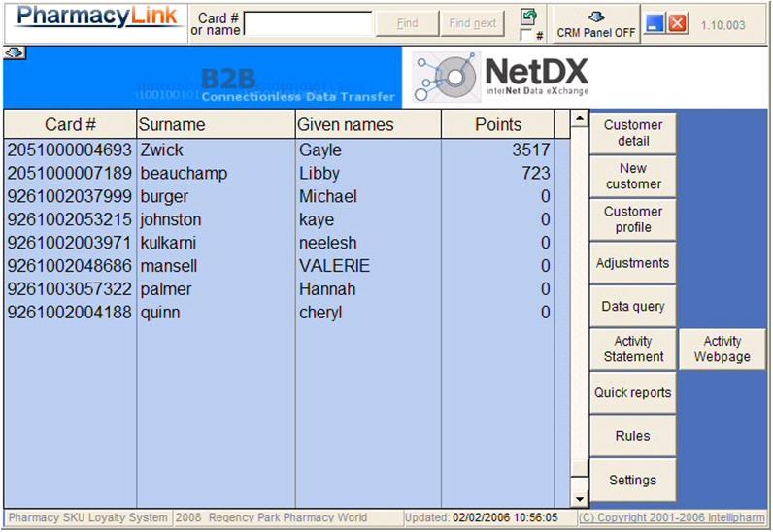Open the Customer detail panel

[x=632, y=133]
